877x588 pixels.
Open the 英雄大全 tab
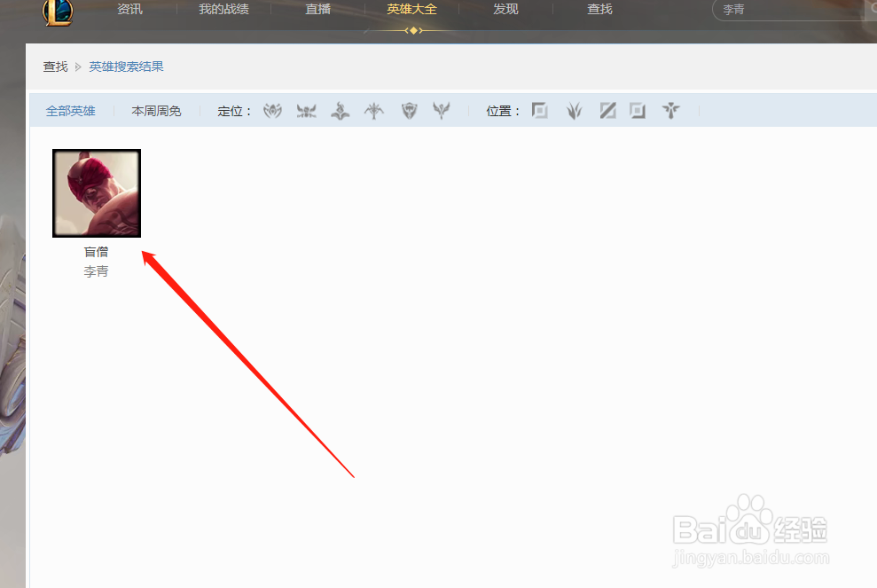[411, 10]
